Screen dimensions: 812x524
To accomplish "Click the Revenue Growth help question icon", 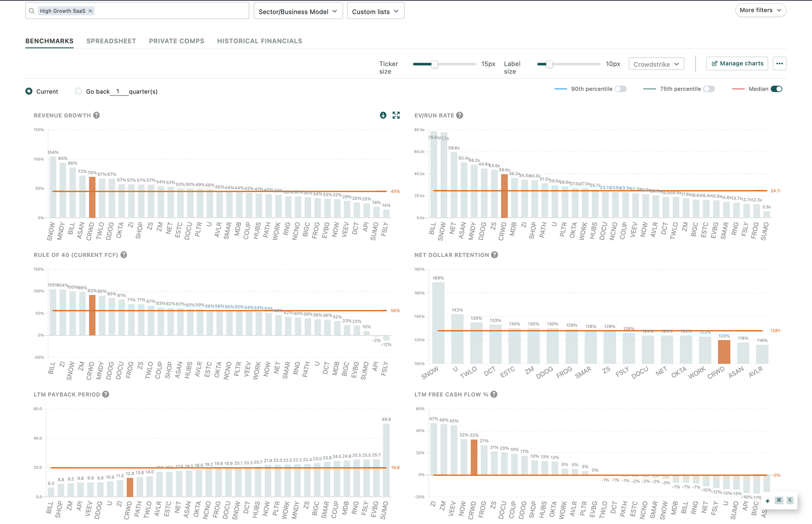I will (96, 115).
